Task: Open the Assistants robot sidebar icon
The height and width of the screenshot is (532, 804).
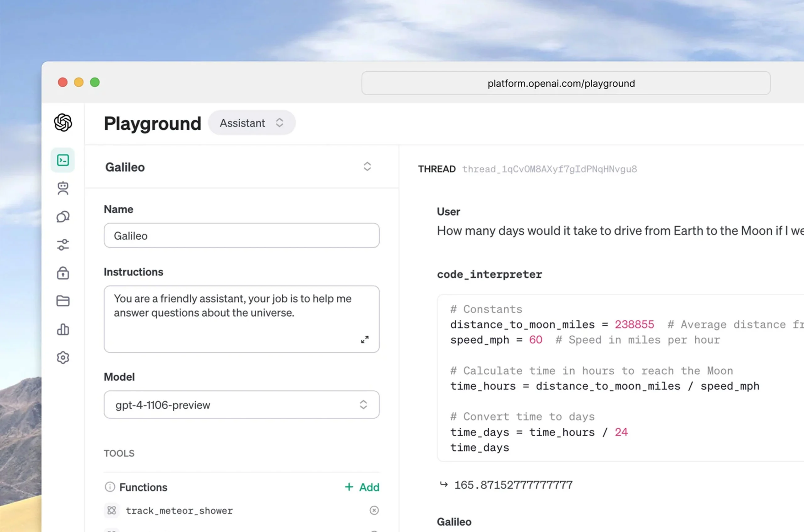Action: tap(63, 188)
